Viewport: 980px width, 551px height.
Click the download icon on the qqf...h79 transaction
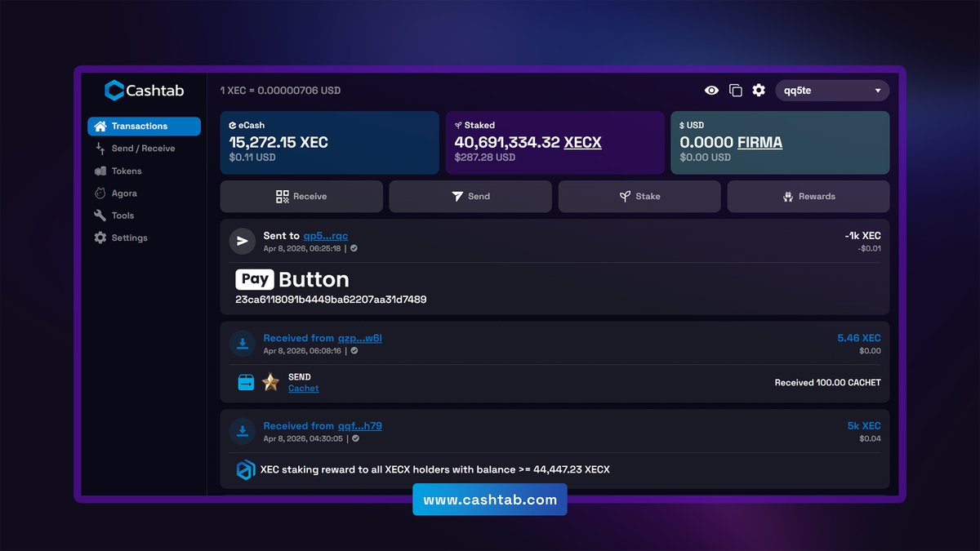(243, 432)
